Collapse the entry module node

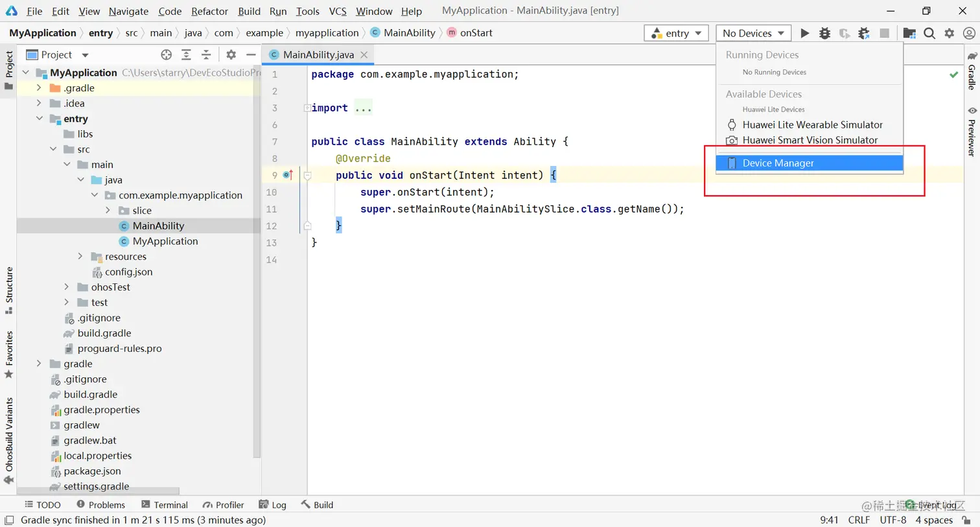tap(39, 119)
